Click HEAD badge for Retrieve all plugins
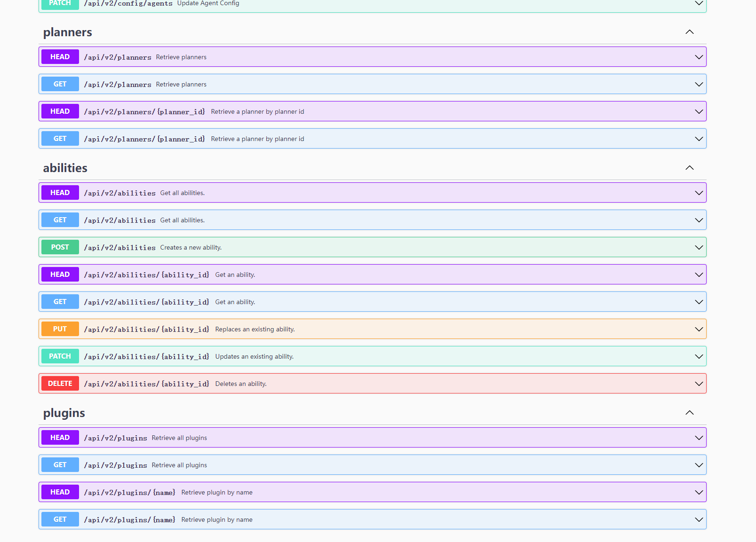The height and width of the screenshot is (542, 756). (60, 438)
